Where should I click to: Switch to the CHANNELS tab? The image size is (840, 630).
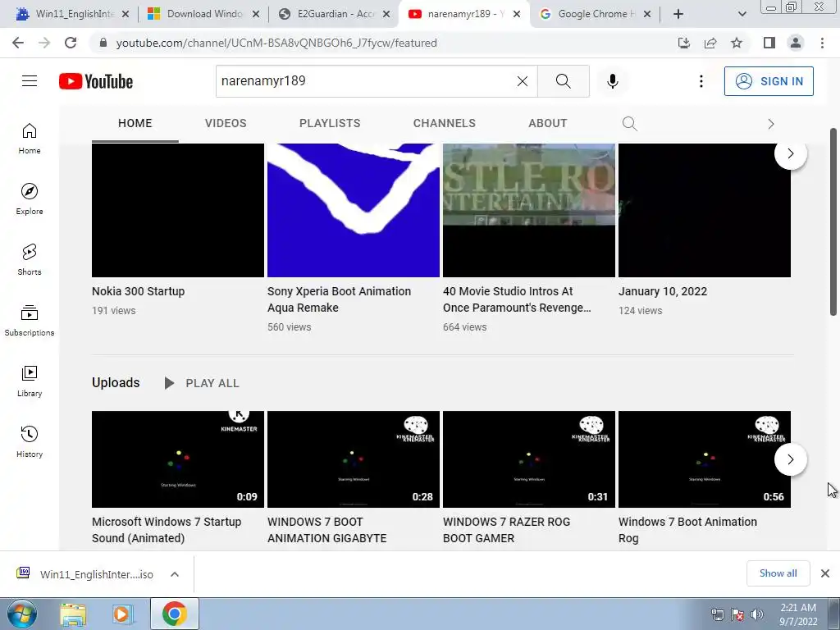pyautogui.click(x=444, y=123)
